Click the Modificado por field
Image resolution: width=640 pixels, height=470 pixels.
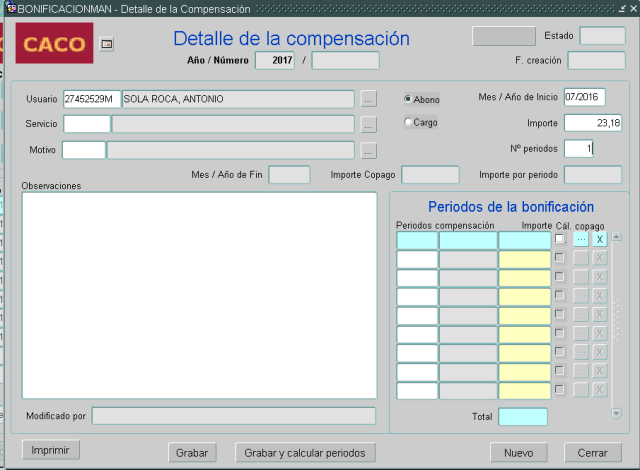pos(233,416)
